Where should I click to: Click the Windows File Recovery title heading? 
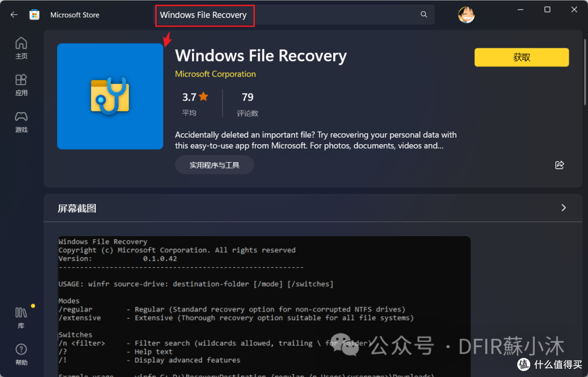point(261,56)
